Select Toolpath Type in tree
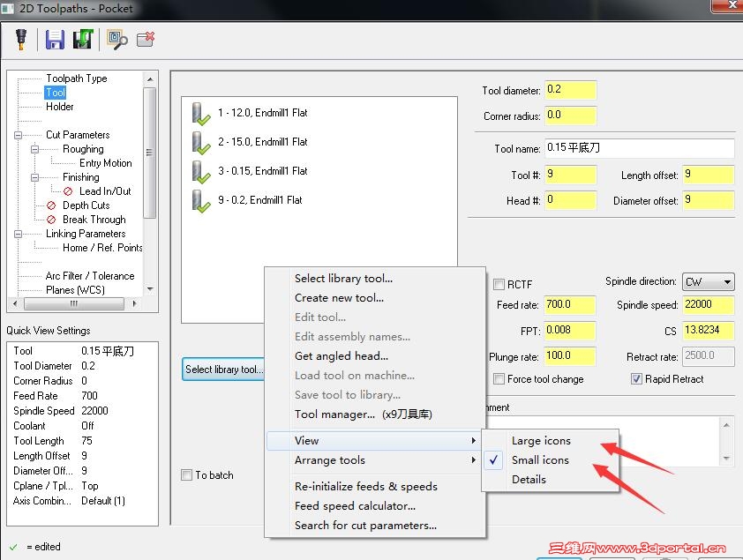743x560 pixels. point(76,78)
